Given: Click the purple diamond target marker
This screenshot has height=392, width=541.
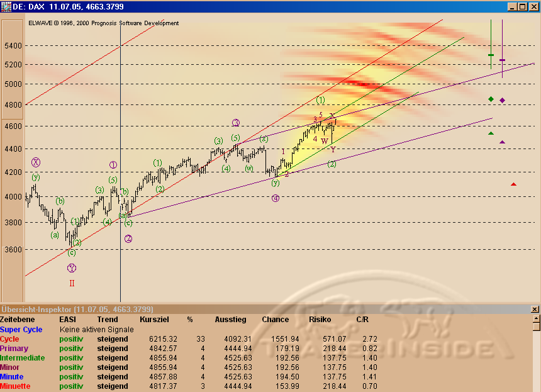Looking at the screenshot, I should 503,100.
